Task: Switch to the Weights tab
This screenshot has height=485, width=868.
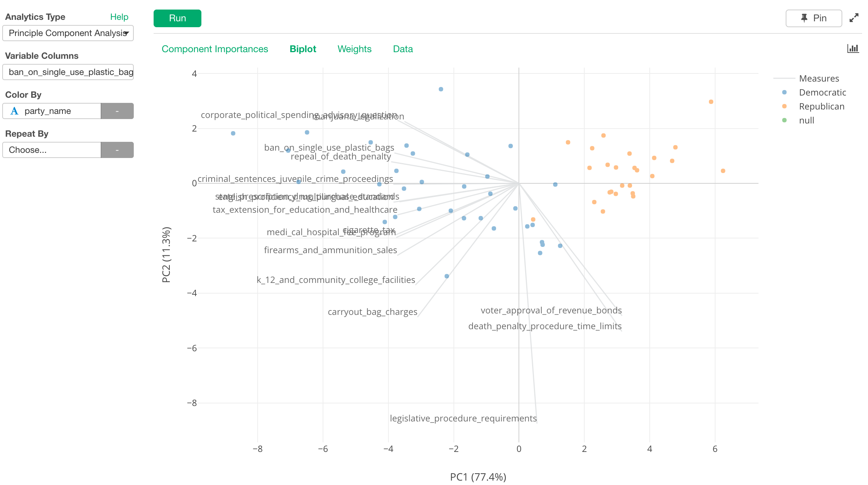Action: pos(355,49)
